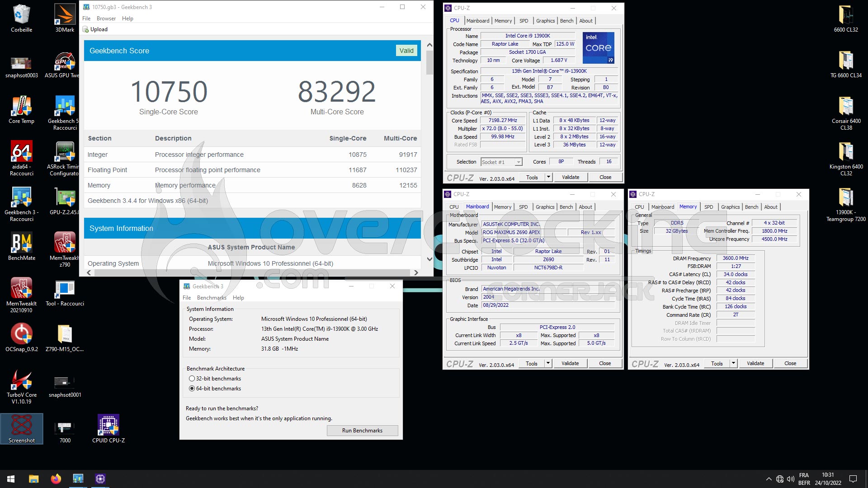Click Close in the CPU-Z Mainboard window

[x=605, y=363]
